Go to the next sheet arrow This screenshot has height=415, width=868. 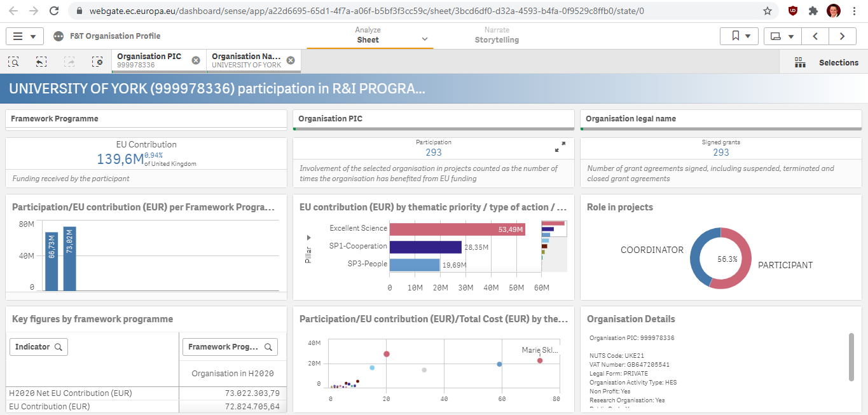pyautogui.click(x=843, y=36)
